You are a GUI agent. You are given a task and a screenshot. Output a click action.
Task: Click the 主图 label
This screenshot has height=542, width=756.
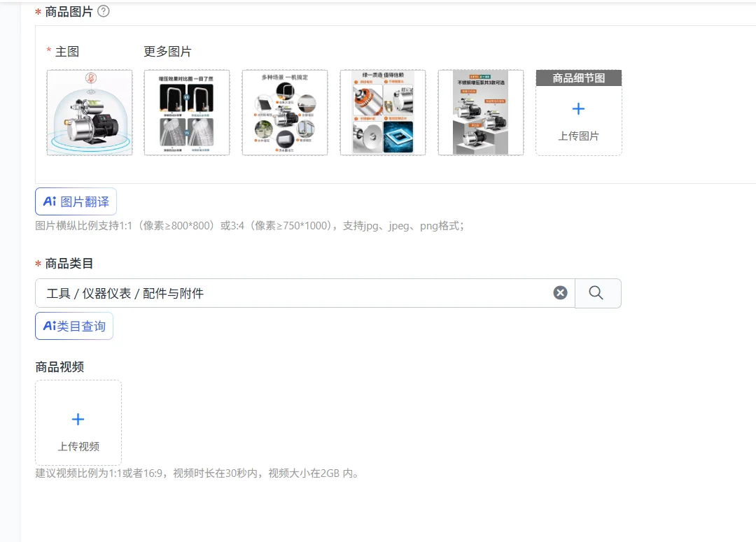pos(66,52)
